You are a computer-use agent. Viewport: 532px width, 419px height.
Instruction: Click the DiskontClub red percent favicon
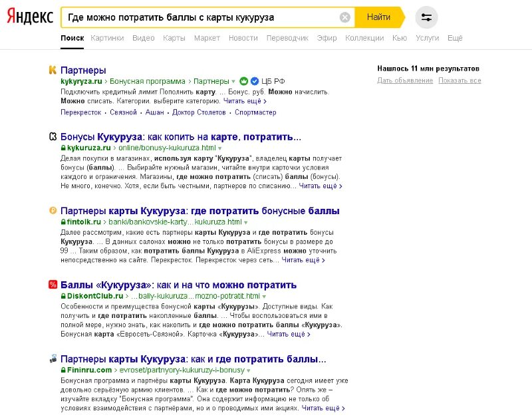point(53,284)
